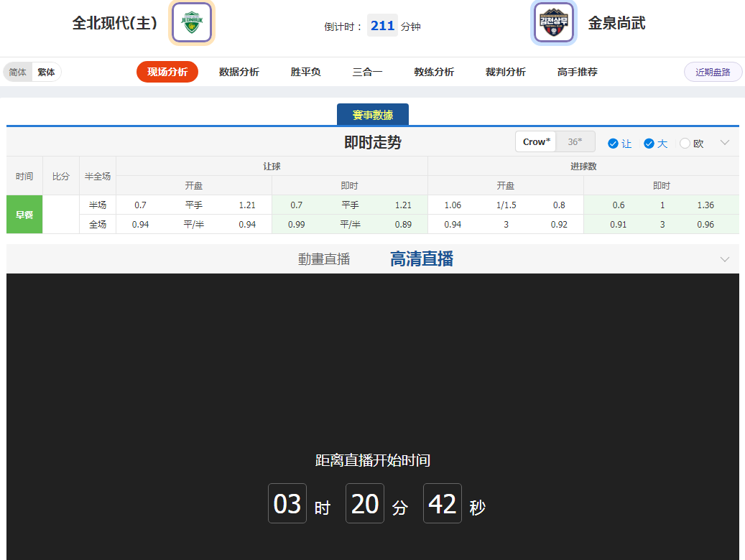This screenshot has height=560, width=745.
Task: Switch to the 36* odds provider
Action: point(575,142)
